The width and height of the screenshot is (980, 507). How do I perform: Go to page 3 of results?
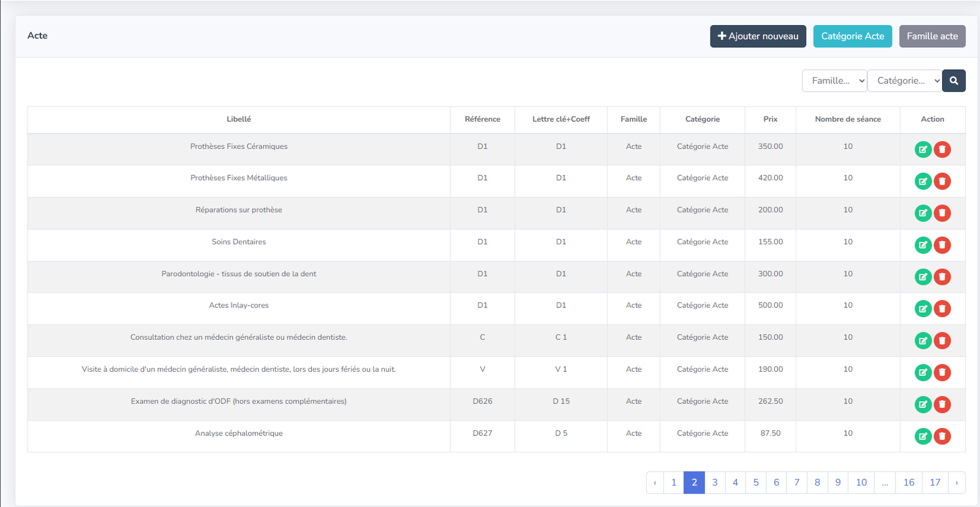click(x=715, y=483)
